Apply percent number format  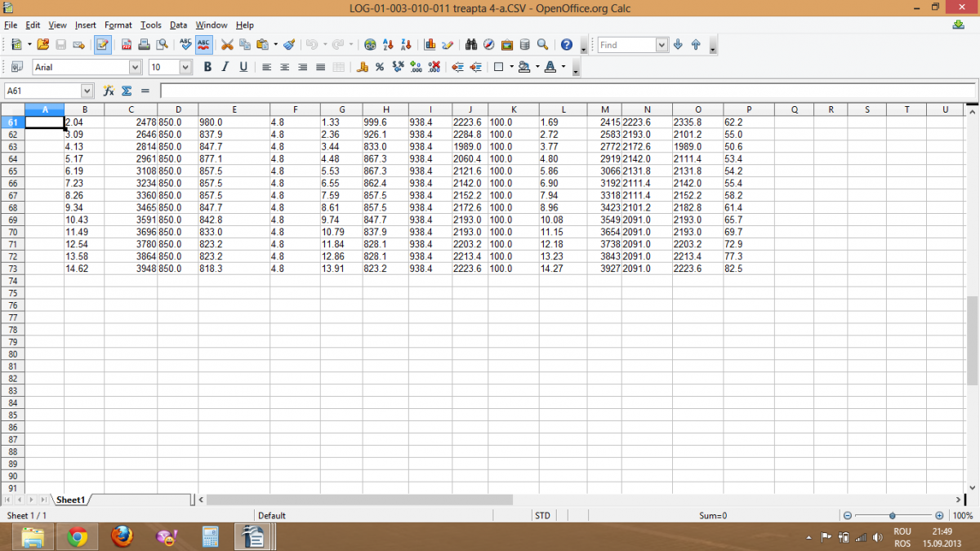click(380, 67)
